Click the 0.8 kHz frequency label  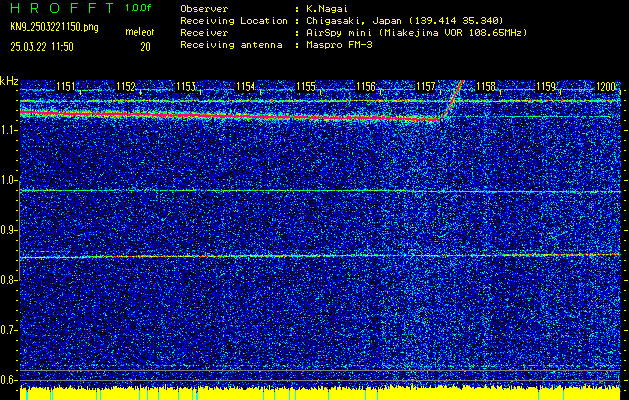tap(8, 280)
